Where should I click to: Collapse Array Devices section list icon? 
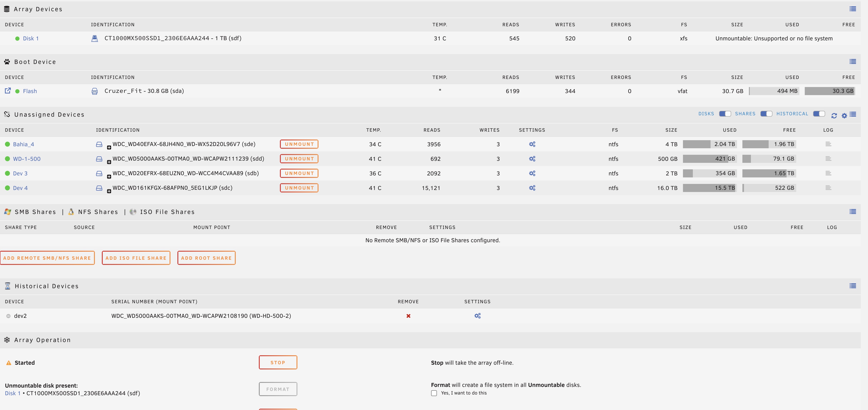coord(853,9)
